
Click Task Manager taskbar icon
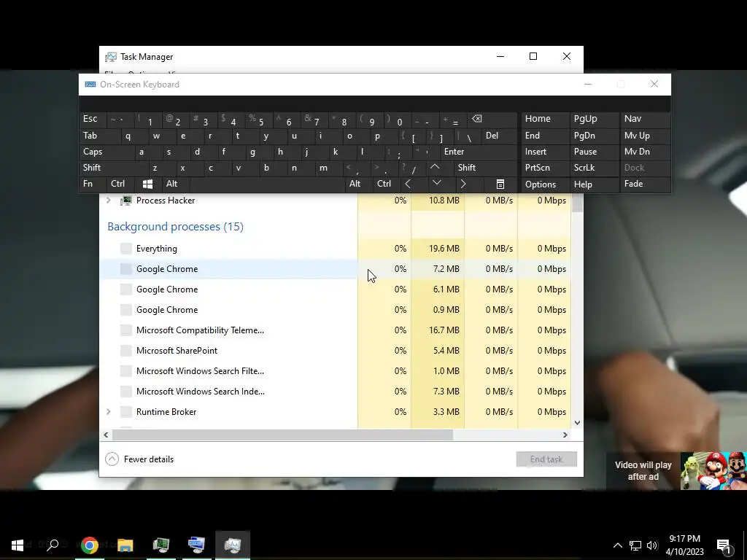[233, 545]
